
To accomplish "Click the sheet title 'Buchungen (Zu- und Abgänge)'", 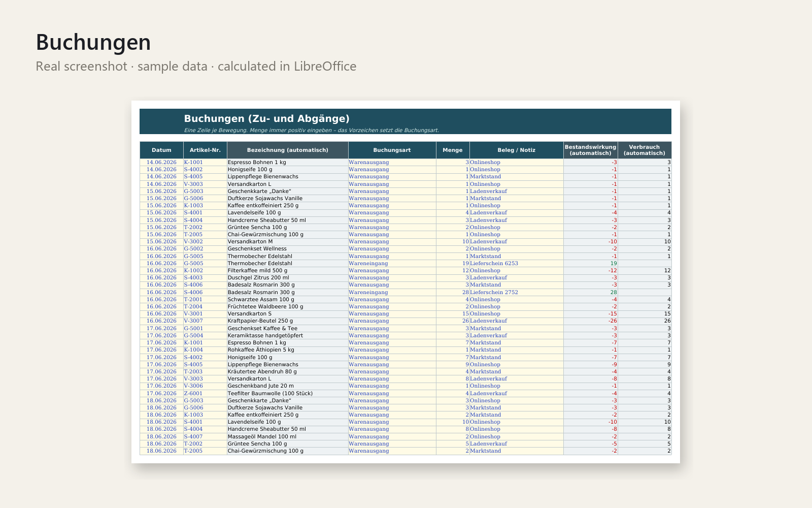I will click(x=266, y=118).
